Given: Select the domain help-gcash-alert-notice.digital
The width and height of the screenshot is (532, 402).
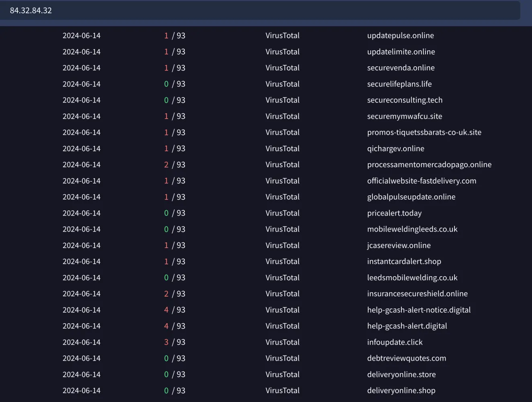Looking at the screenshot, I should pos(419,310).
